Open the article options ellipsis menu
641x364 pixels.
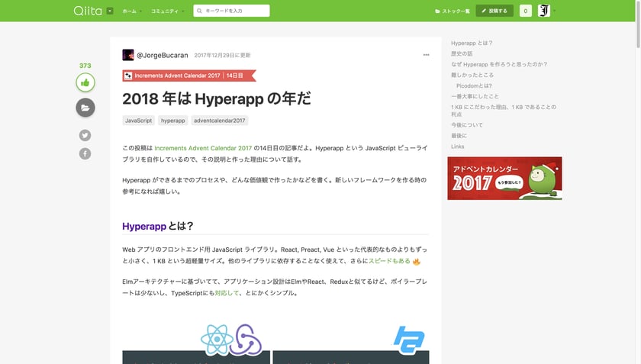click(426, 55)
